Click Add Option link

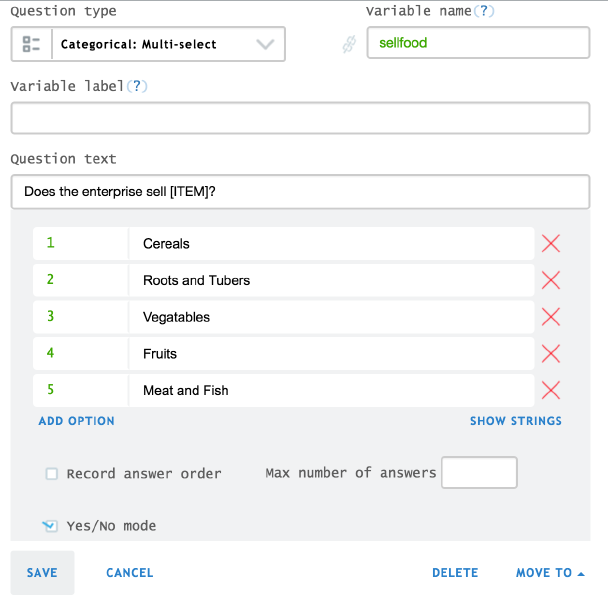77,421
